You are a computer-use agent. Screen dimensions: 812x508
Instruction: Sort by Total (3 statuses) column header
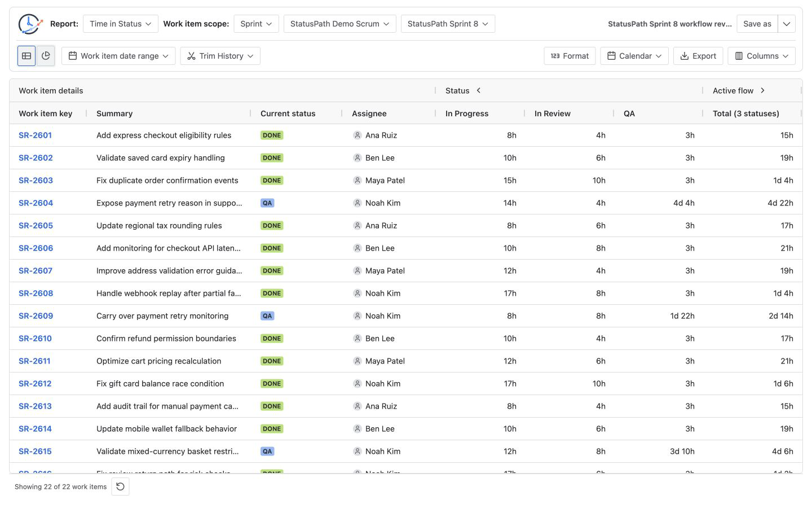[746, 113]
